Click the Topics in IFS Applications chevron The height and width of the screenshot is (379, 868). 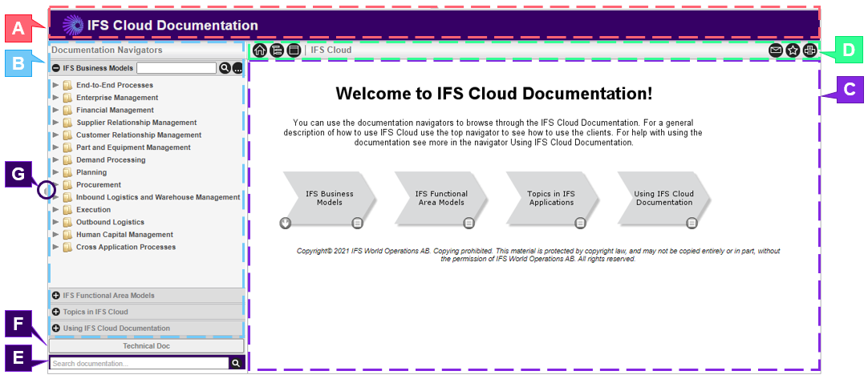coord(551,198)
